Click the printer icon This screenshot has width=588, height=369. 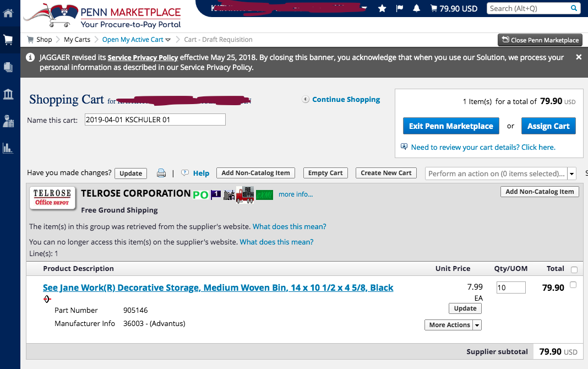click(x=161, y=173)
